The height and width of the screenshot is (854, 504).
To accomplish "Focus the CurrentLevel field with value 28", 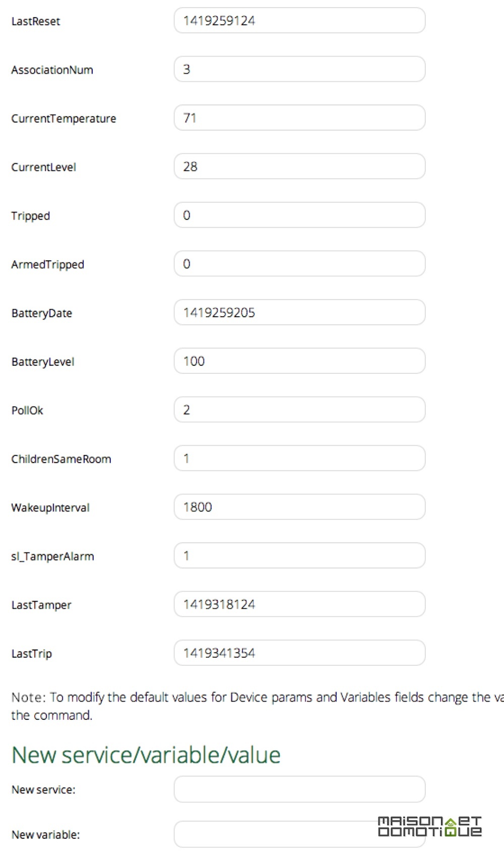I will point(299,166).
